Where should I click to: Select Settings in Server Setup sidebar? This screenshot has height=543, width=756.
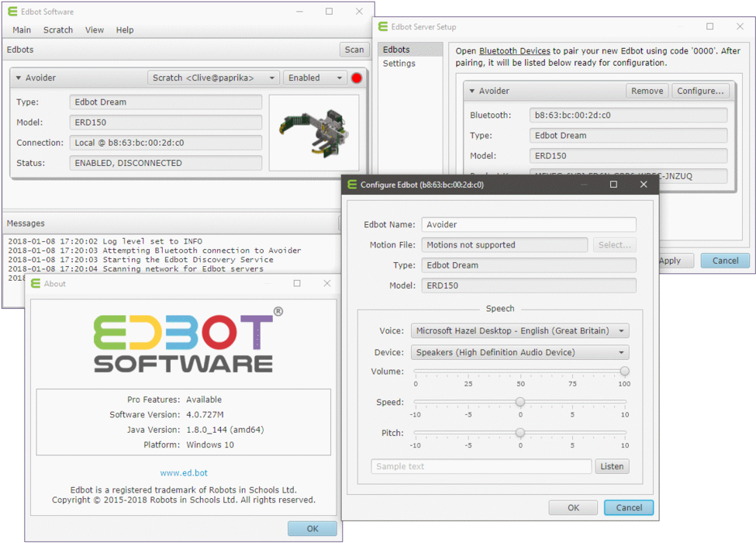pos(410,63)
